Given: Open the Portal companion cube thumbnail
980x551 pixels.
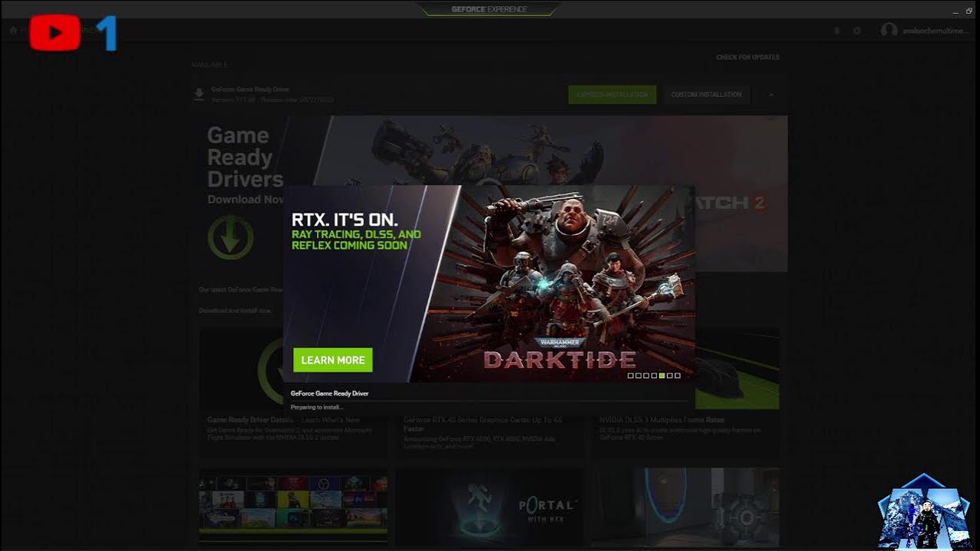Looking at the screenshot, I should (x=685, y=505).
